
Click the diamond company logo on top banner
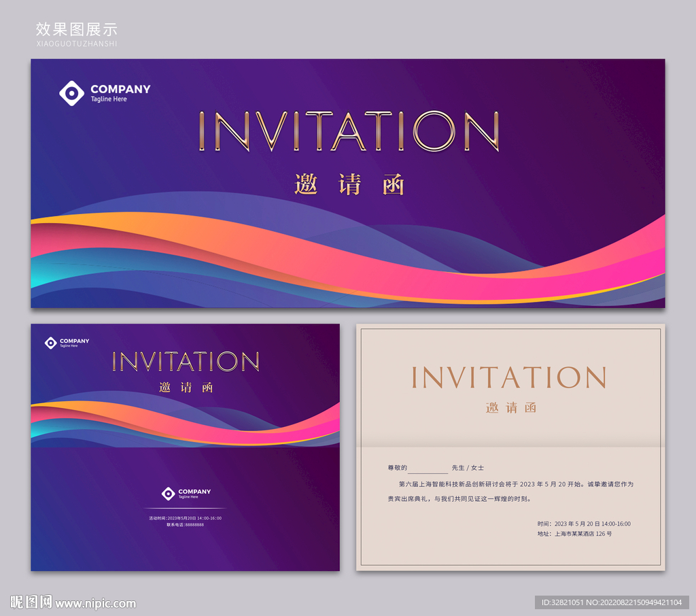(x=72, y=93)
